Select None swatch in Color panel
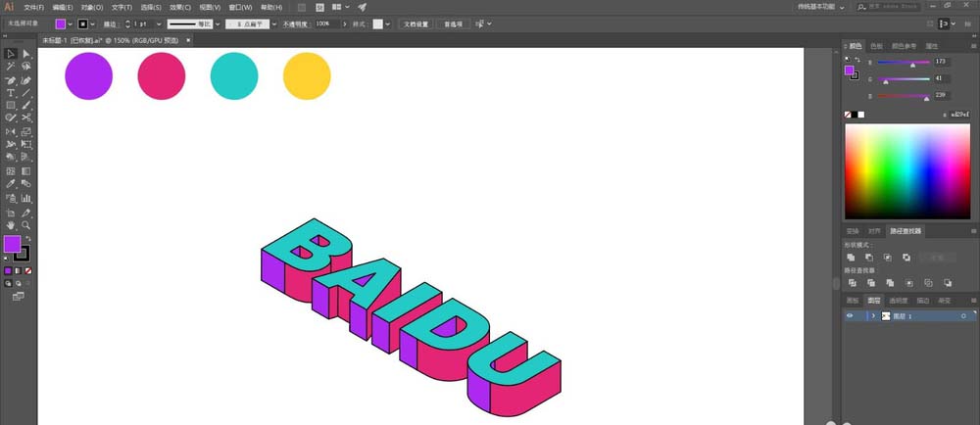The height and width of the screenshot is (425, 980). (848, 115)
